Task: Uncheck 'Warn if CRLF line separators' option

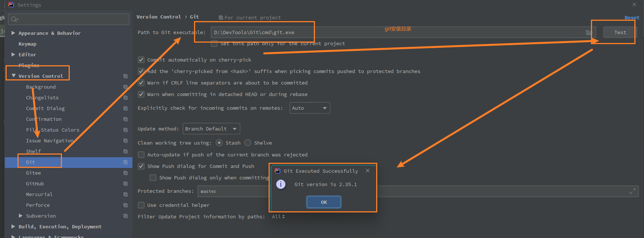Action: (x=141, y=83)
